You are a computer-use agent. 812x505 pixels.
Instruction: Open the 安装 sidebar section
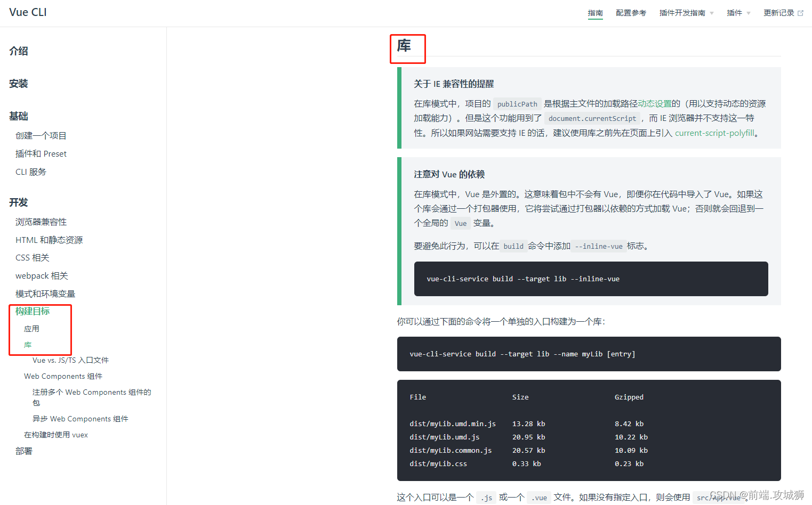(19, 84)
